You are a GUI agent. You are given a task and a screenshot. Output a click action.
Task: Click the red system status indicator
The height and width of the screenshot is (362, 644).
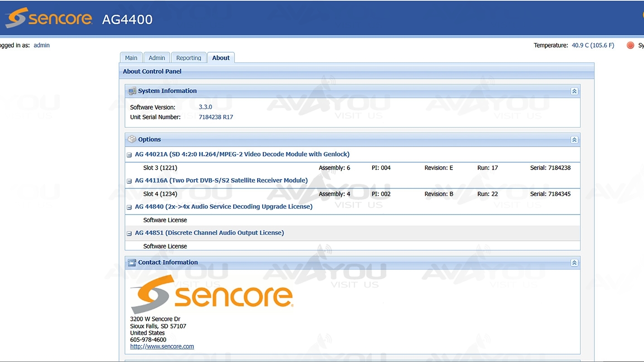630,45
